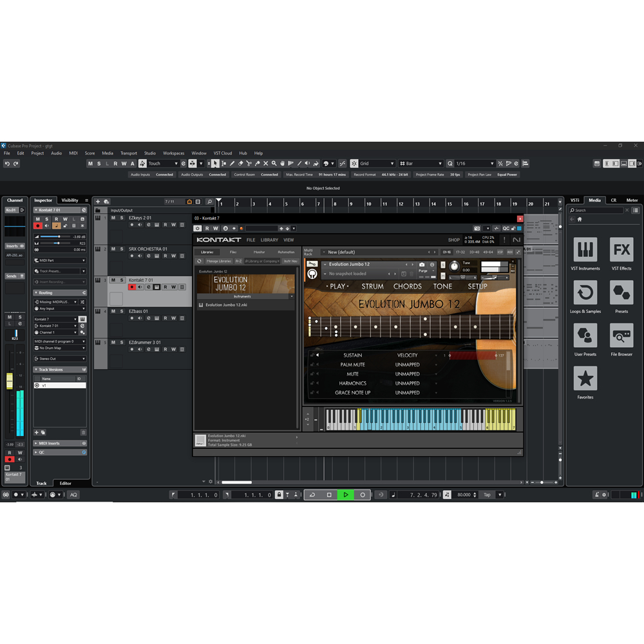Select the Object Selection arrow tool
Viewport: 644px width, 644px height.
(x=215, y=164)
